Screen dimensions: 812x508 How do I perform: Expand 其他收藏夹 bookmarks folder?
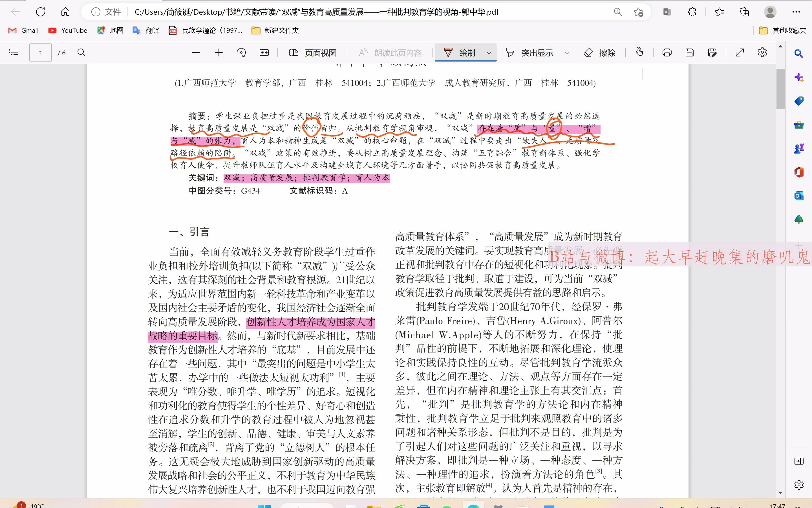pyautogui.click(x=782, y=30)
